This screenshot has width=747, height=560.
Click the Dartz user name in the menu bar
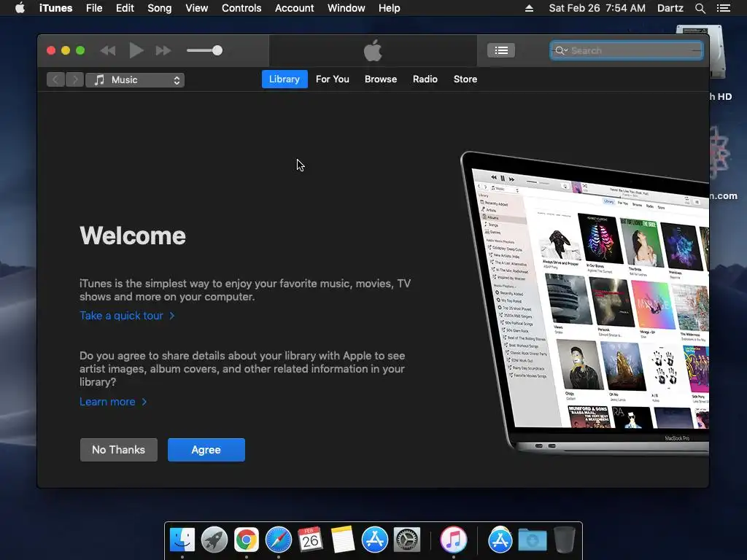click(x=670, y=8)
